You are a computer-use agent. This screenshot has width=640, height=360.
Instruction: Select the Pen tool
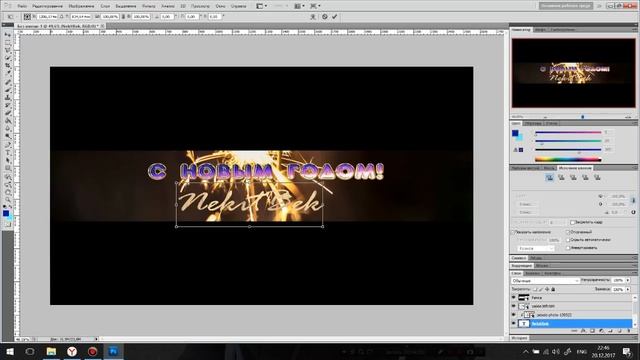pos(7,145)
